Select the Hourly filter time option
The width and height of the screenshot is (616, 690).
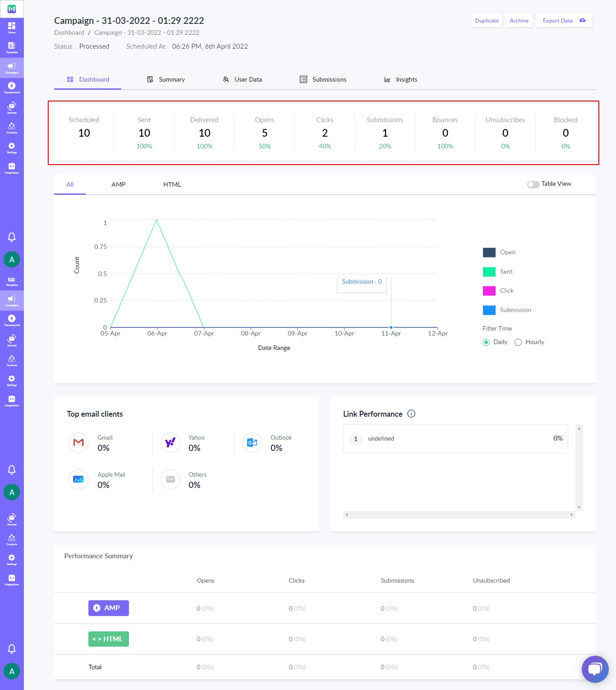[518, 342]
